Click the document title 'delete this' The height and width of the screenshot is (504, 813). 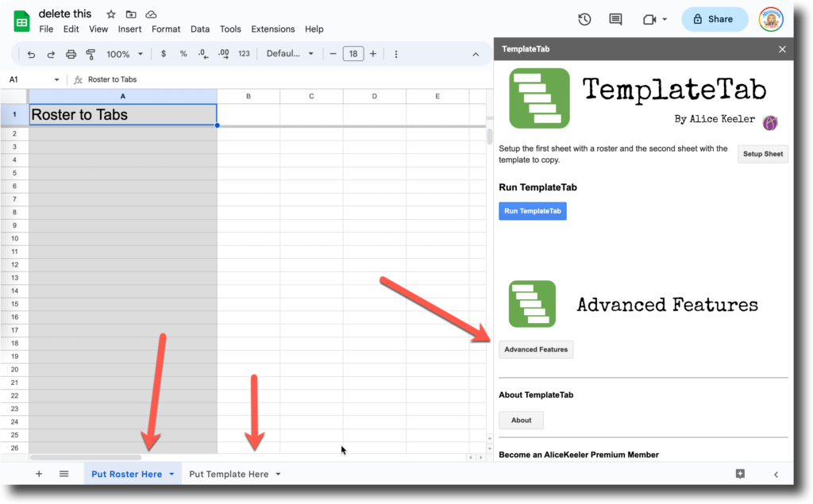click(65, 14)
